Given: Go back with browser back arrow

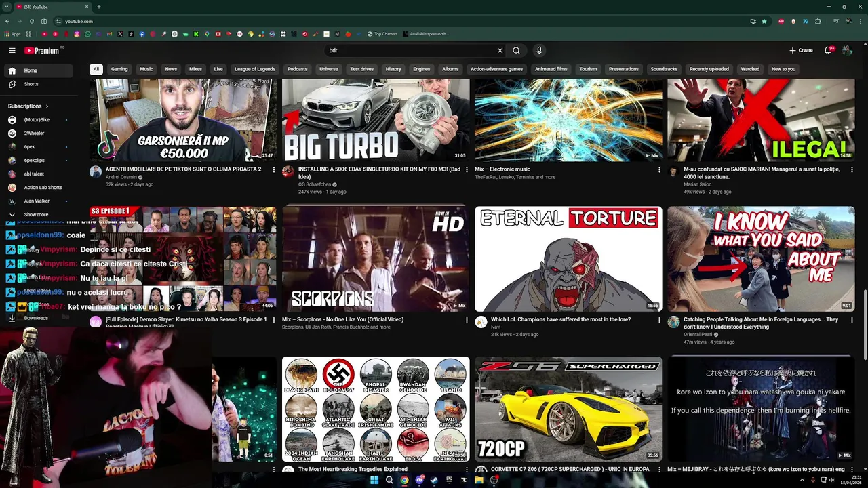Looking at the screenshot, I should (7, 21).
